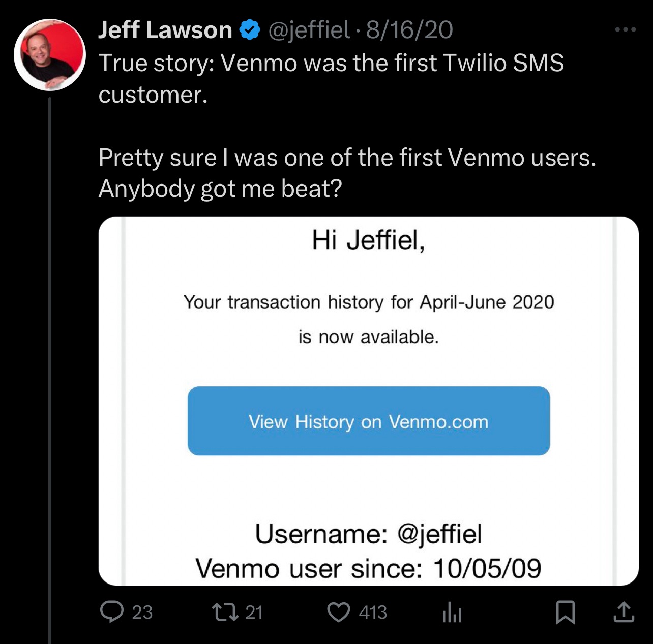Click the 23 replies count
Image resolution: width=653 pixels, height=644 pixels.
click(142, 612)
